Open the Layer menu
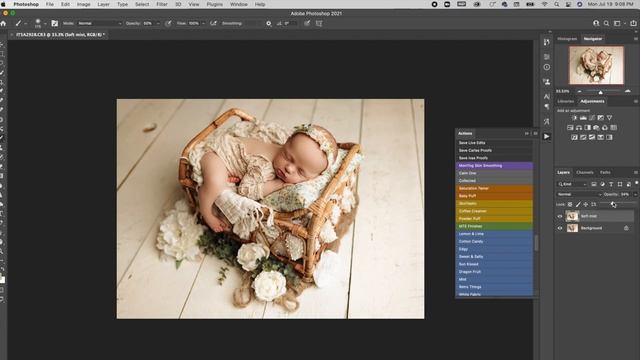 point(103,4)
